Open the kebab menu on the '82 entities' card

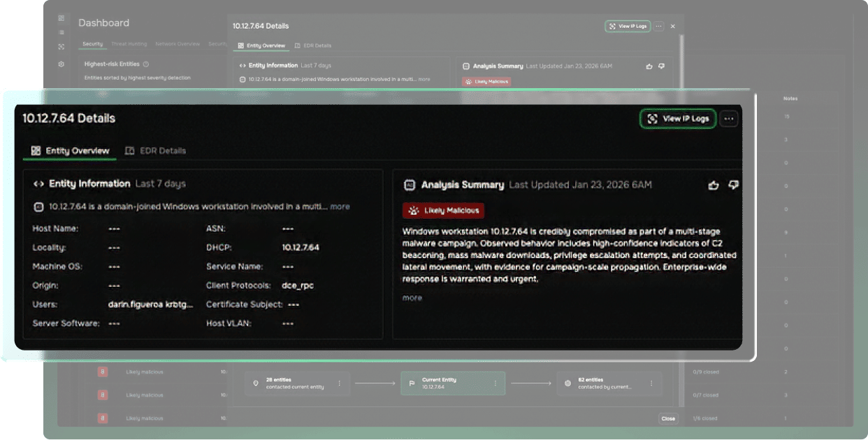click(x=652, y=383)
